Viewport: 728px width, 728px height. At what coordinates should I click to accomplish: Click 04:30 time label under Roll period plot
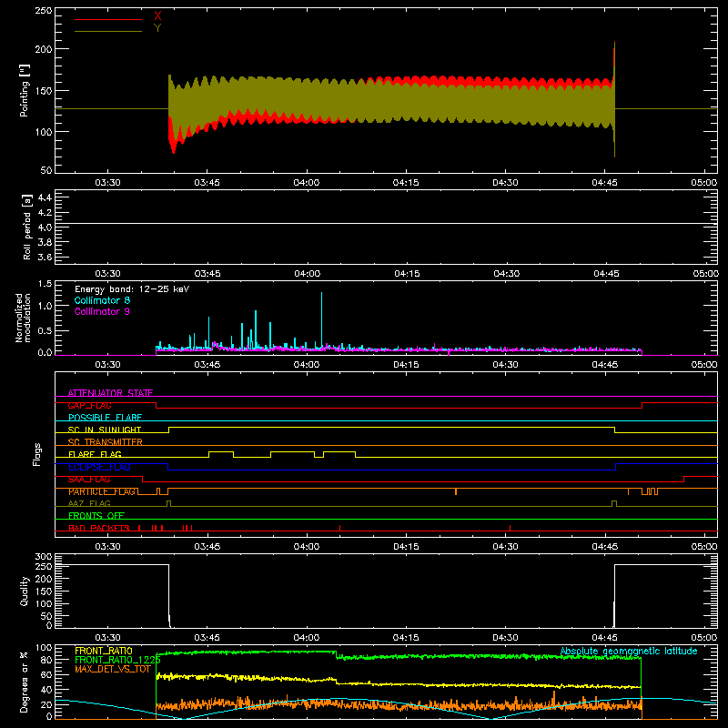[506, 274]
